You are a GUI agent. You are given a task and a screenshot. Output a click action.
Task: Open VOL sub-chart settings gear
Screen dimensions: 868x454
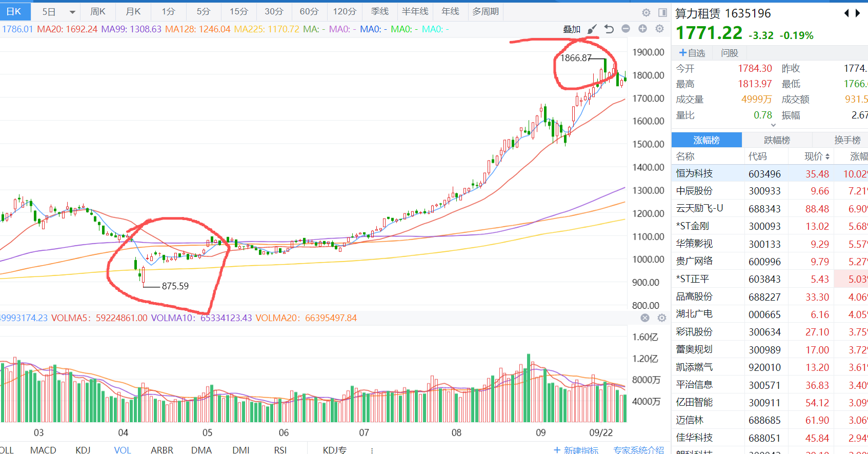pyautogui.click(x=662, y=318)
